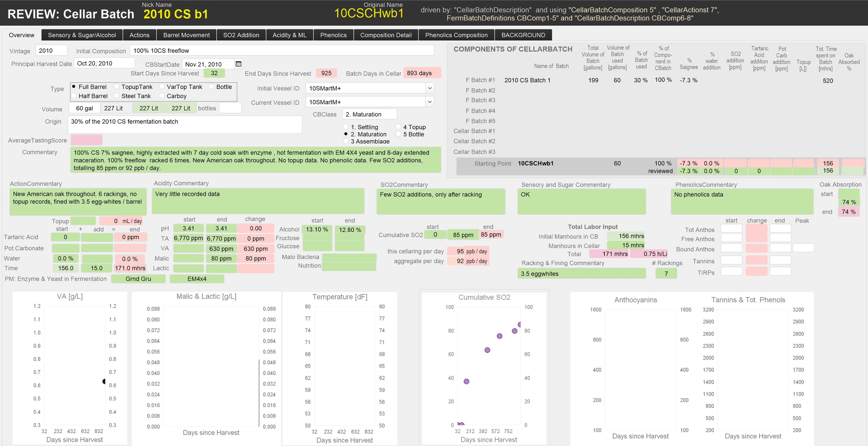Click the Tot Anthos start field
This screenshot has width=868, height=446.
point(732,229)
